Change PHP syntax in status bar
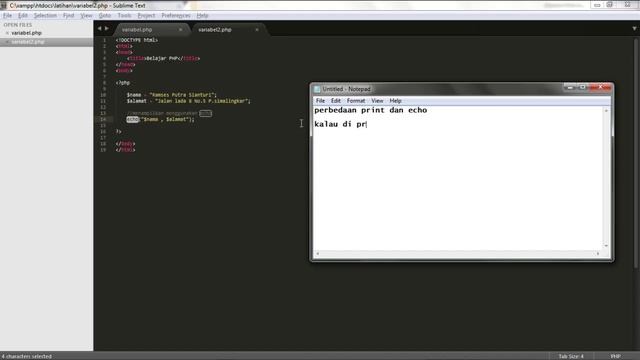 pyautogui.click(x=616, y=356)
